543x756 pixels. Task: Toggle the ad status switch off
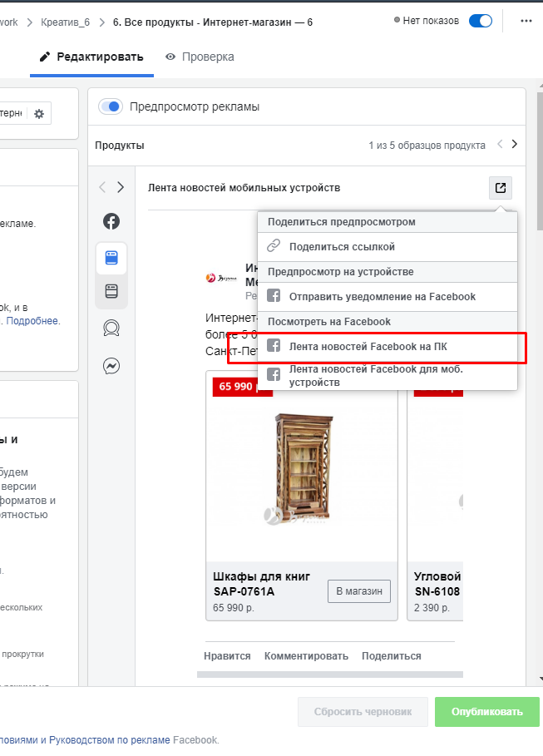481,22
